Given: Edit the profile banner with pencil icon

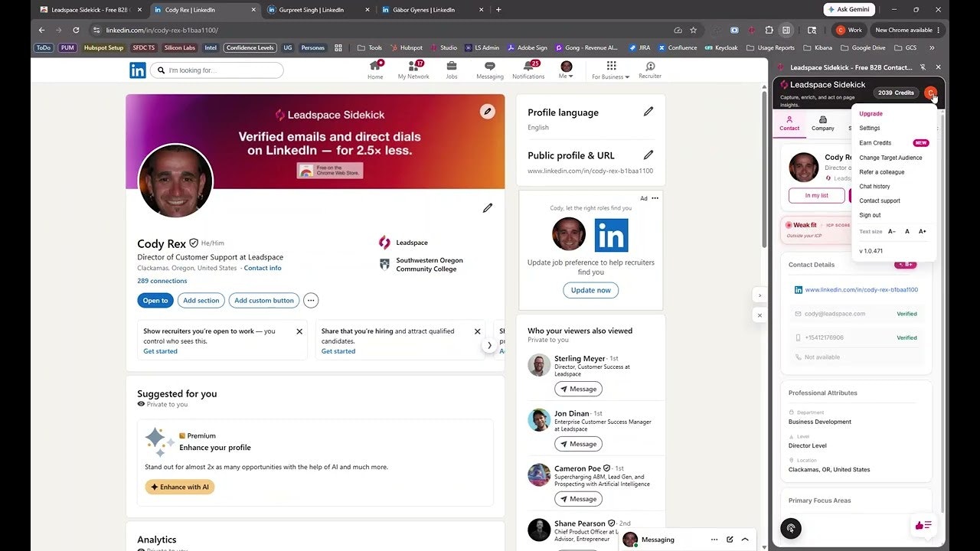Looking at the screenshot, I should (x=488, y=112).
